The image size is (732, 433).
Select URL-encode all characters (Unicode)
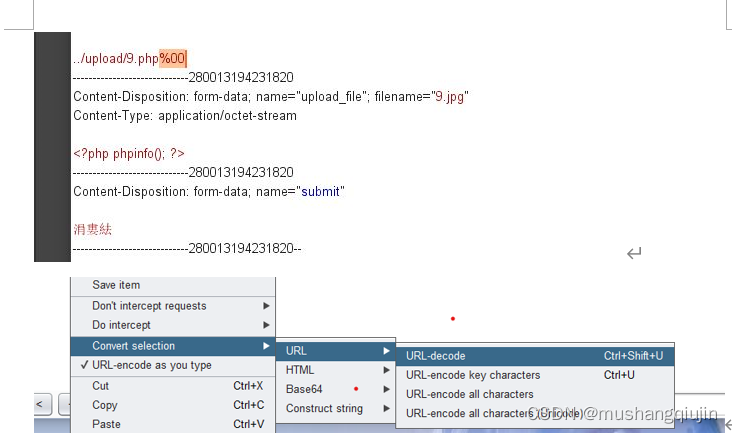tap(535, 413)
